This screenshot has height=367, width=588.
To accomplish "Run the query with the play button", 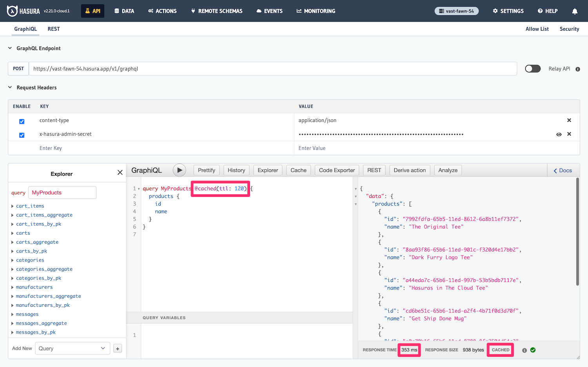I will coord(180,170).
